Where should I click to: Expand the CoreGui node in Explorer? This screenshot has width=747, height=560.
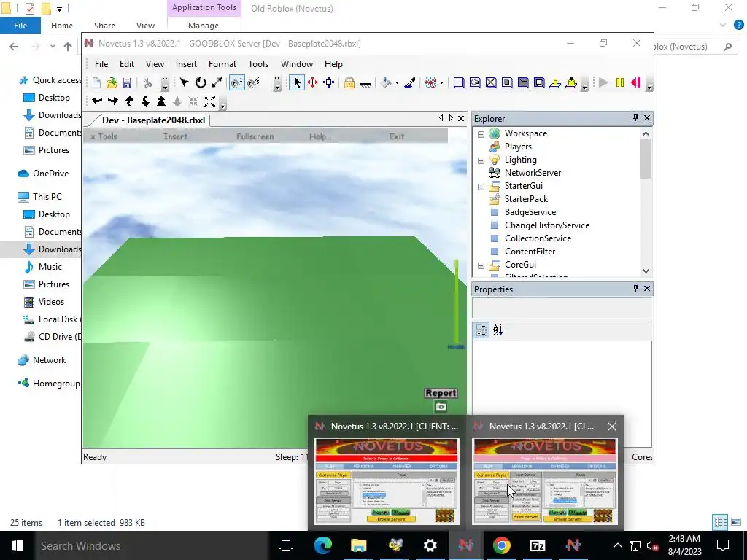[481, 265]
